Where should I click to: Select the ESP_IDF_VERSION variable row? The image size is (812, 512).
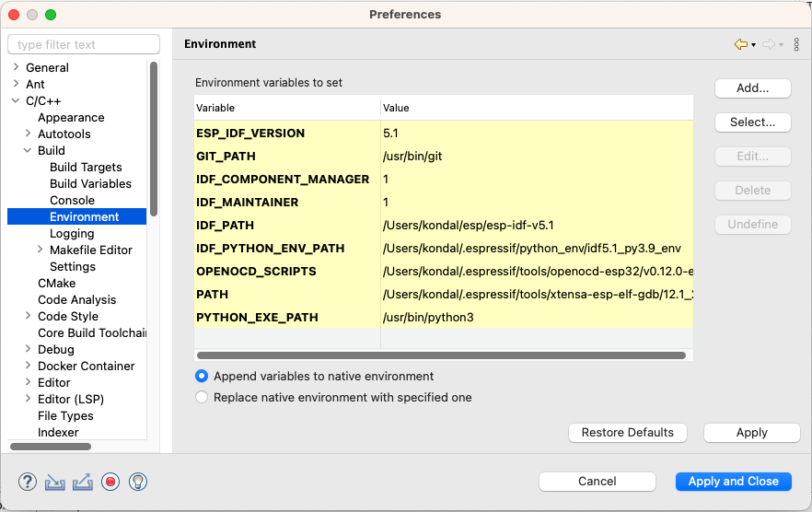[444, 134]
